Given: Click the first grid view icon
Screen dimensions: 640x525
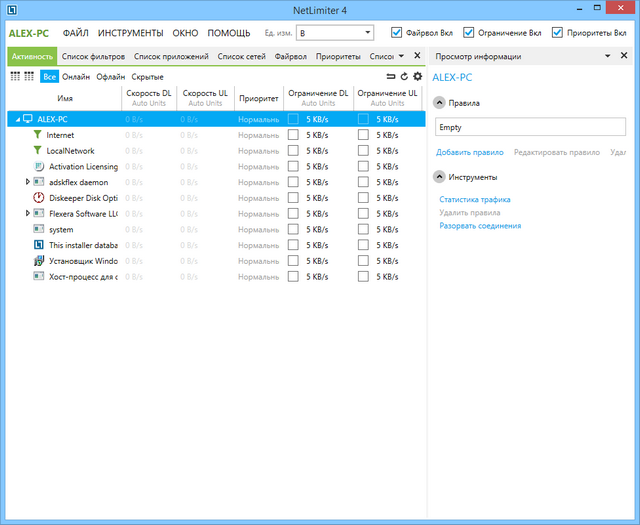Looking at the screenshot, I should (x=14, y=76).
